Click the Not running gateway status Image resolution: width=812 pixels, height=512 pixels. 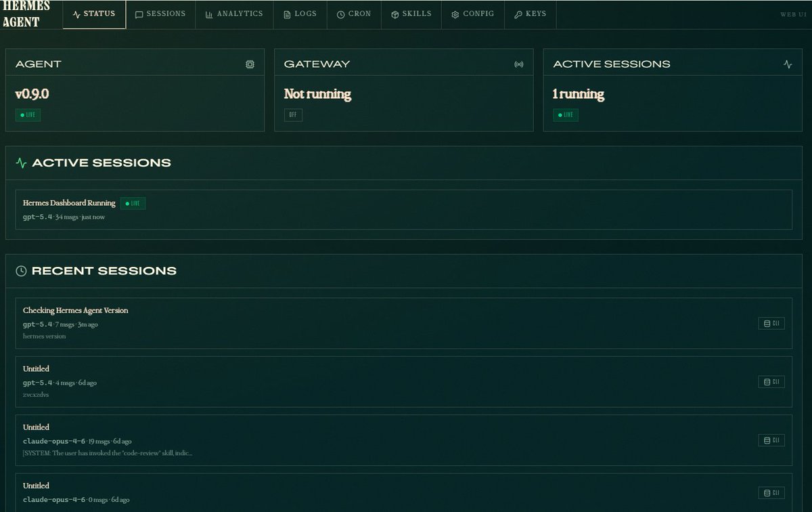(x=317, y=94)
